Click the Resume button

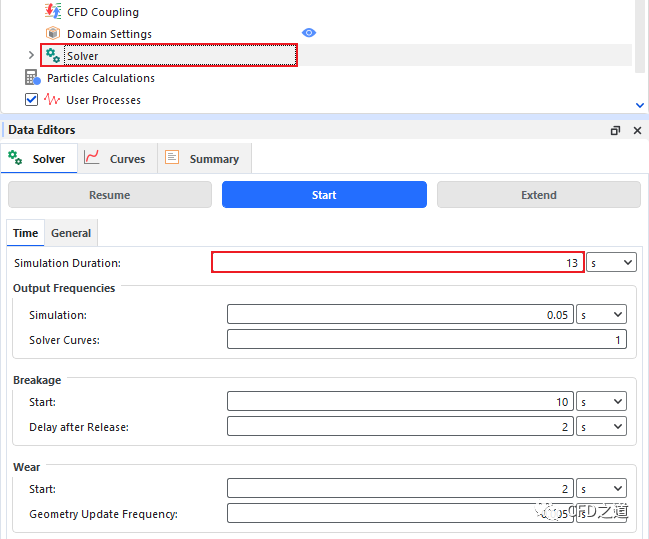[109, 195]
